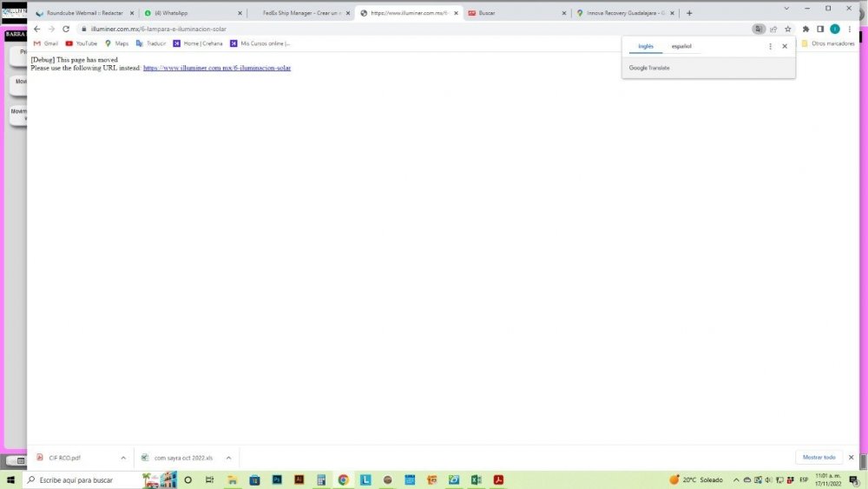Share this page using the share icon
The width and height of the screenshot is (868, 489).
[x=773, y=29]
